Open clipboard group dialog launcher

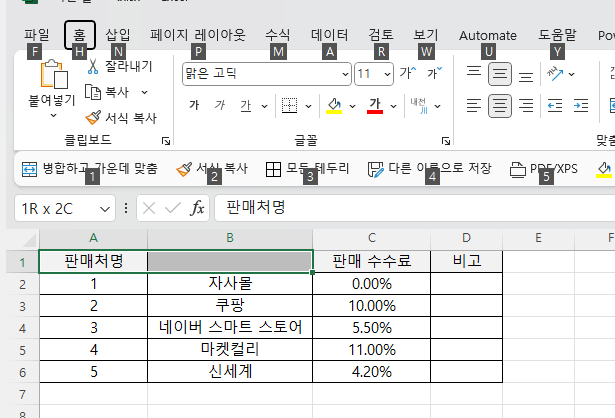point(166,141)
